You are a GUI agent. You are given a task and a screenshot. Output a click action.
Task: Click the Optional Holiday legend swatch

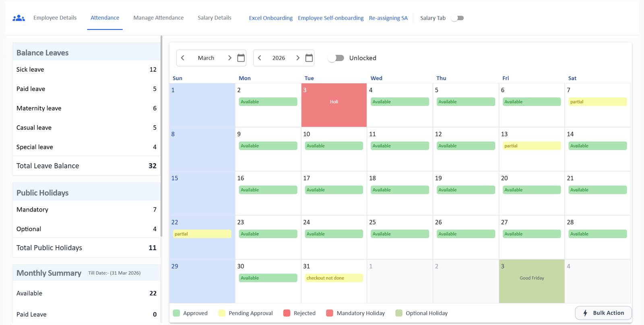pyautogui.click(x=399, y=313)
